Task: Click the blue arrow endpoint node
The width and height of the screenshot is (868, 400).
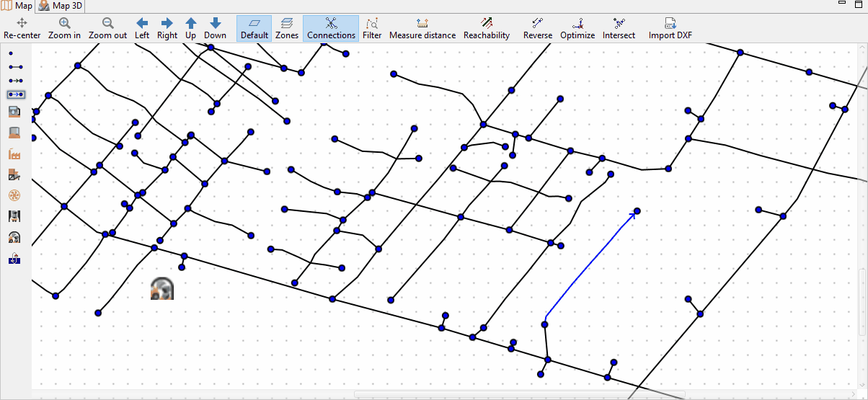Action: (x=637, y=211)
